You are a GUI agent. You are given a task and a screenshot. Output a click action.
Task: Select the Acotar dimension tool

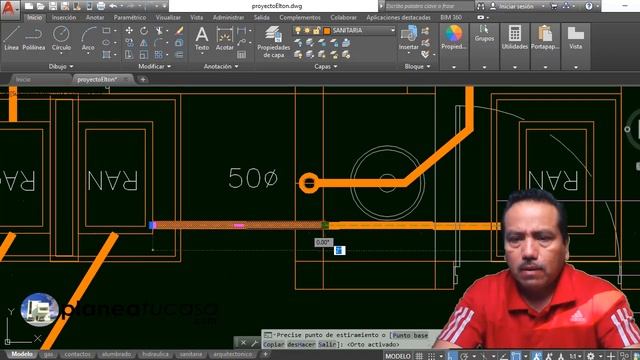click(x=224, y=38)
